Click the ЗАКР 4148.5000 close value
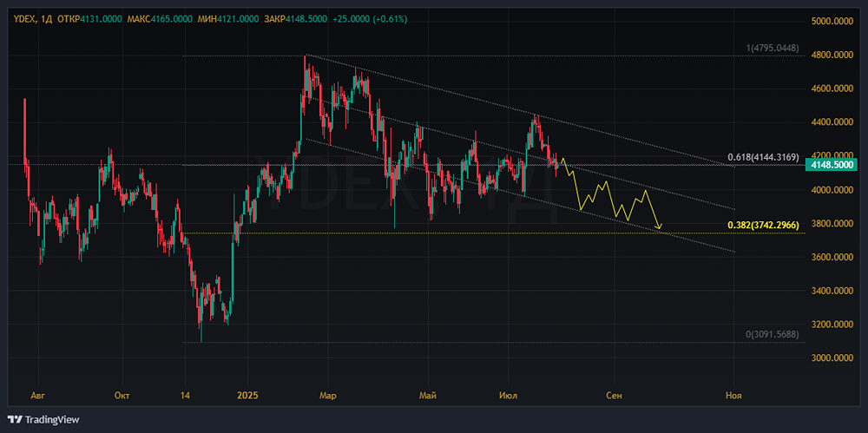This screenshot has height=433, width=868. (x=294, y=19)
